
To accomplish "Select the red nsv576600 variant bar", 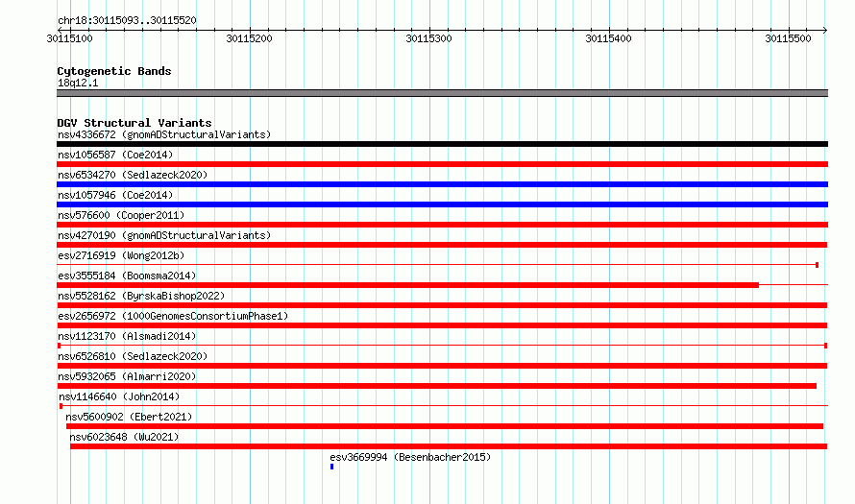I will point(442,225).
